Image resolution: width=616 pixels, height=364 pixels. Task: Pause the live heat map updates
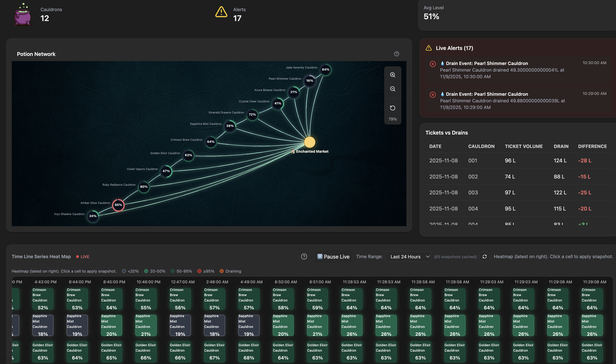333,256
